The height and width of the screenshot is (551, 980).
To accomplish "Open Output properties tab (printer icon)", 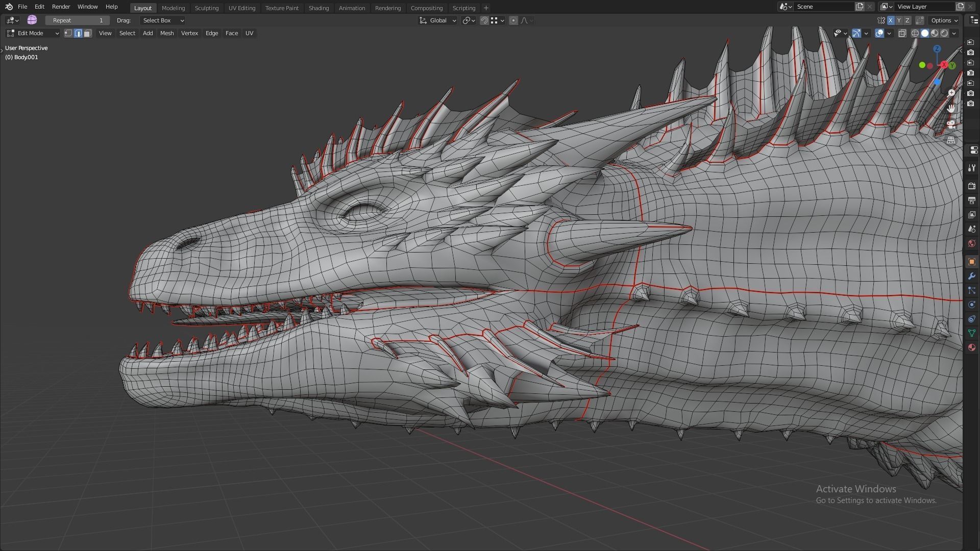I will pos(972,201).
